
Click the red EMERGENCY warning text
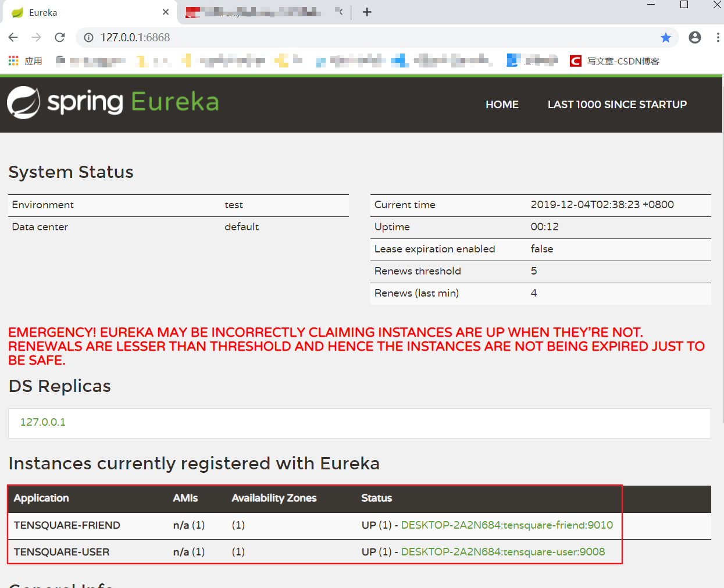click(356, 346)
